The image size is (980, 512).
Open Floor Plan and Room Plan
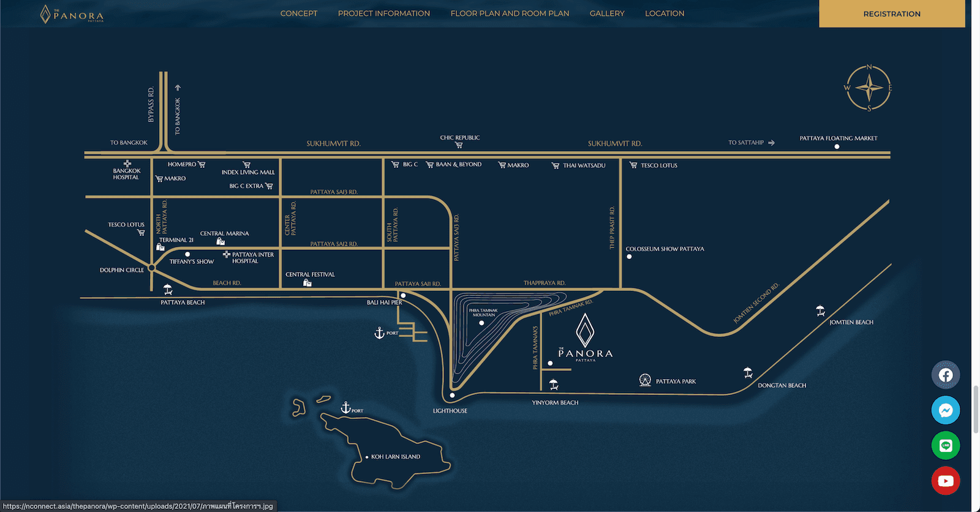[x=510, y=13]
